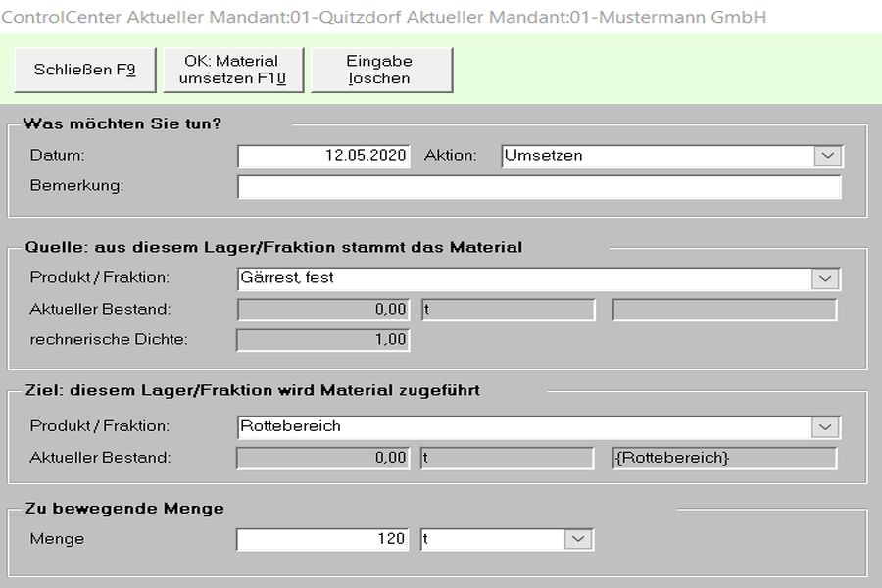This screenshot has height=588, width=882.
Task: Click the "Produkt / Fraktion:" label in Ziel
Action: [100, 426]
